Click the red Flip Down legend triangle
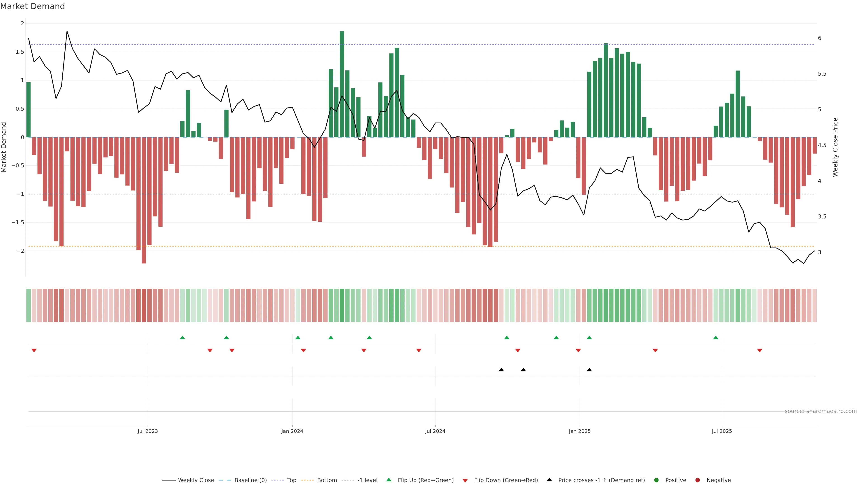 point(465,481)
